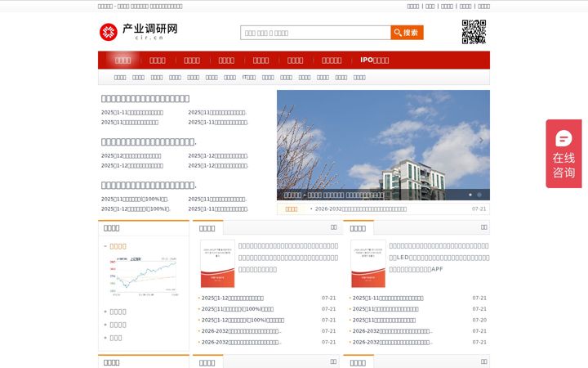Click the cir.cn text under the site logo

(149, 38)
